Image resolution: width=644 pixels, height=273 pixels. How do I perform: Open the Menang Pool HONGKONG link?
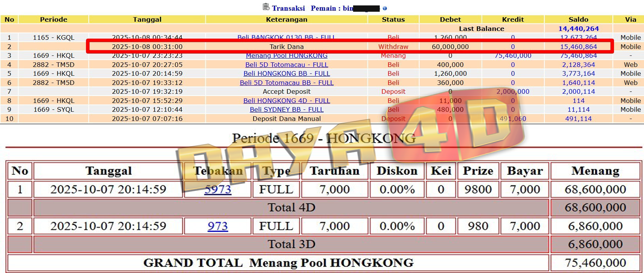pyautogui.click(x=286, y=56)
